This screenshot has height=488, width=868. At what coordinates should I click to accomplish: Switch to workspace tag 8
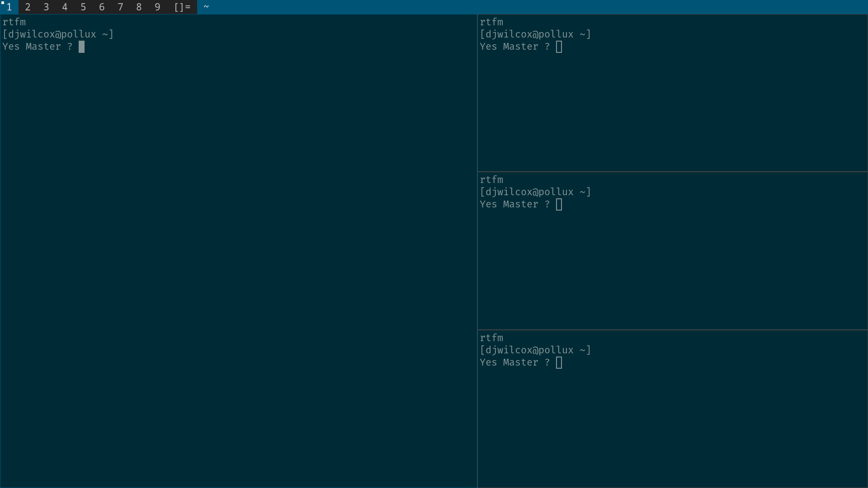pos(139,7)
